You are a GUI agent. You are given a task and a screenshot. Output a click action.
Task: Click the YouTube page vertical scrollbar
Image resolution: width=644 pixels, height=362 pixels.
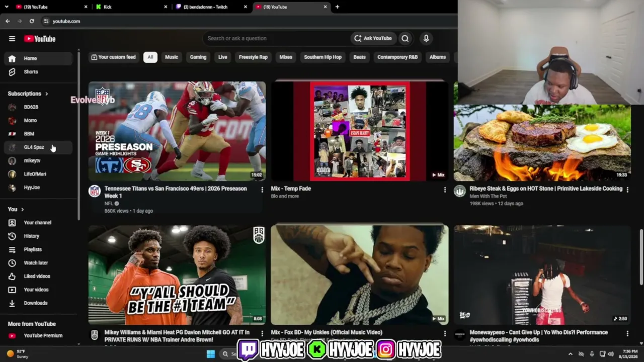click(x=641, y=257)
